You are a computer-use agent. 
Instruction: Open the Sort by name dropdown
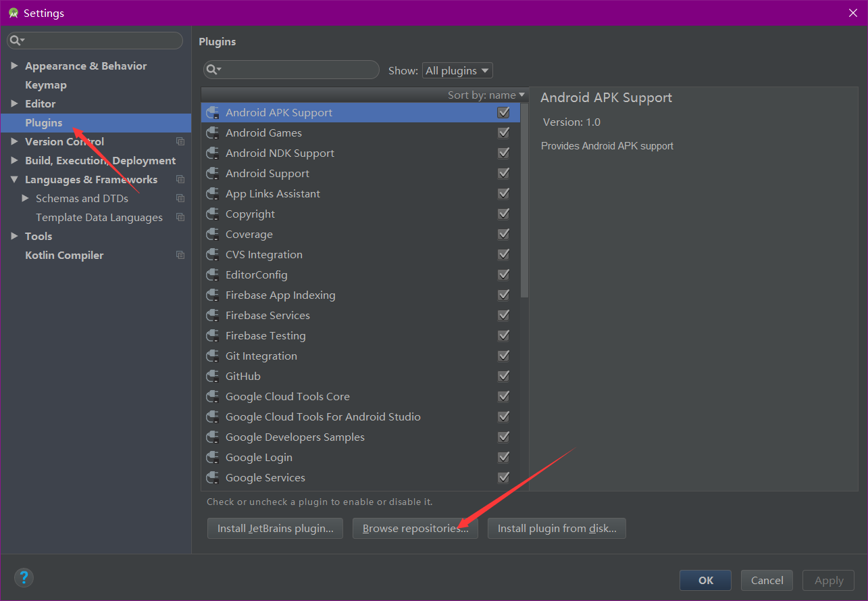point(486,95)
